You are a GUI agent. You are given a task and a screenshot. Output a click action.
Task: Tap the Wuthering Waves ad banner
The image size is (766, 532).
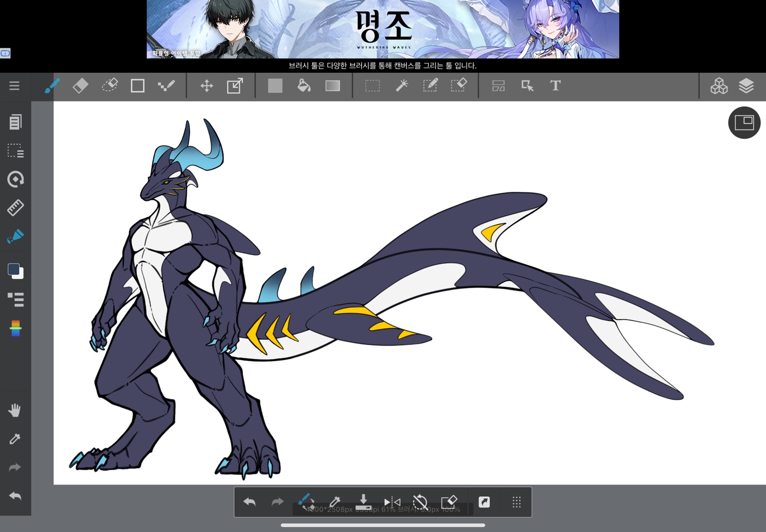tap(383, 29)
